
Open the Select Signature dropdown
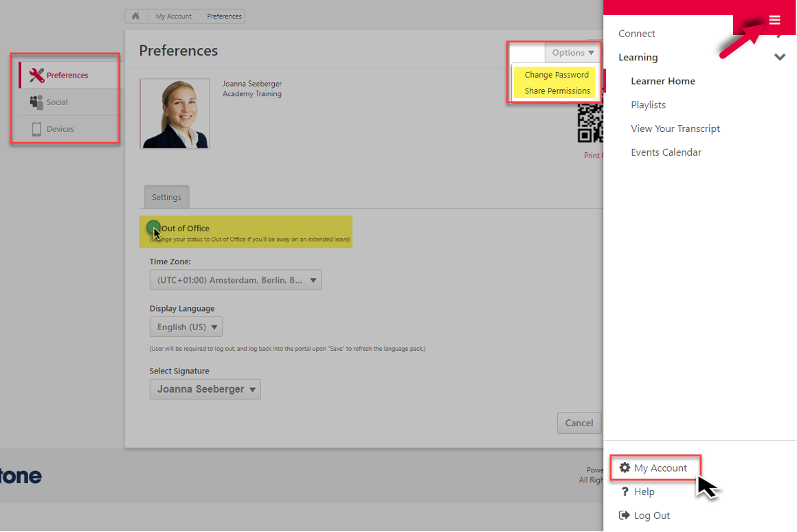205,389
